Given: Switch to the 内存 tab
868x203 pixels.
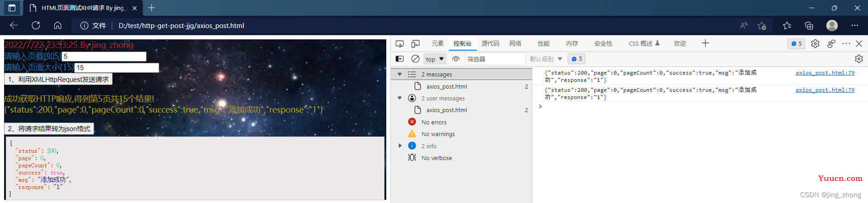Looking at the screenshot, I should [572, 43].
